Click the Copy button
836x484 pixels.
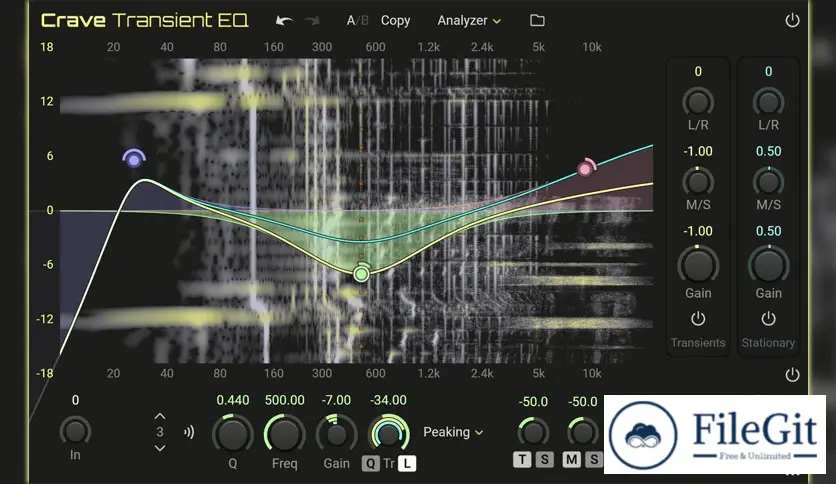point(396,21)
